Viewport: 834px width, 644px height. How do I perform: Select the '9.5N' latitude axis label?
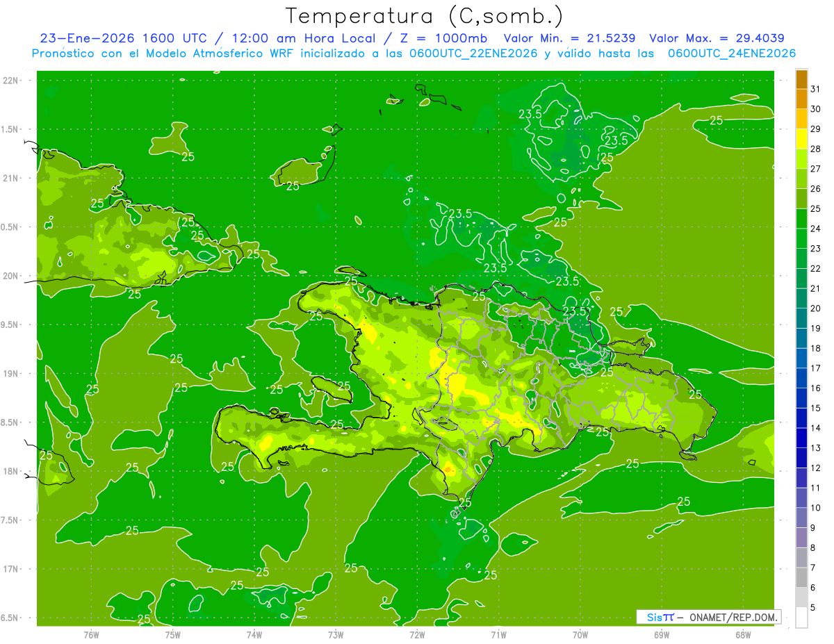pyautogui.click(x=10, y=324)
